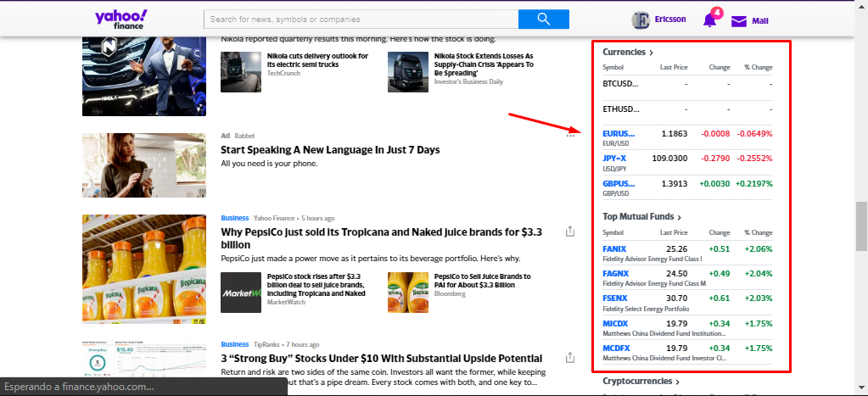This screenshot has height=396, width=868.
Task: Open the Nikola cuts delivery outlook article
Action: pos(317,60)
